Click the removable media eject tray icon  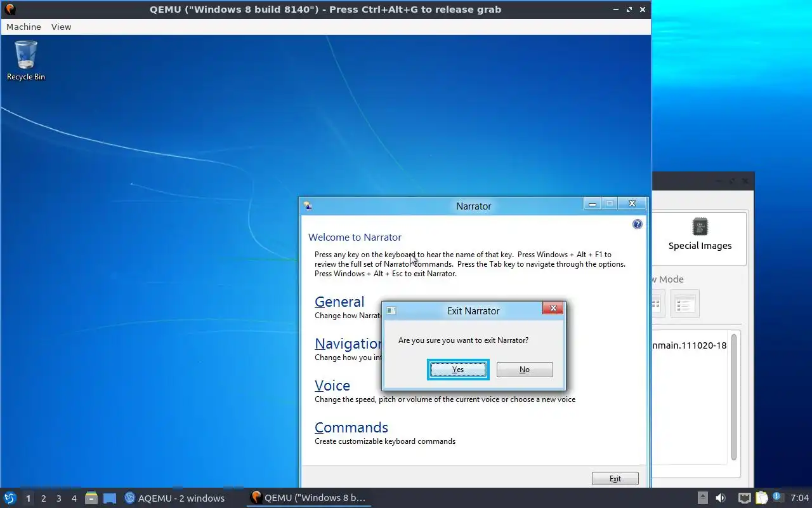tap(702, 498)
